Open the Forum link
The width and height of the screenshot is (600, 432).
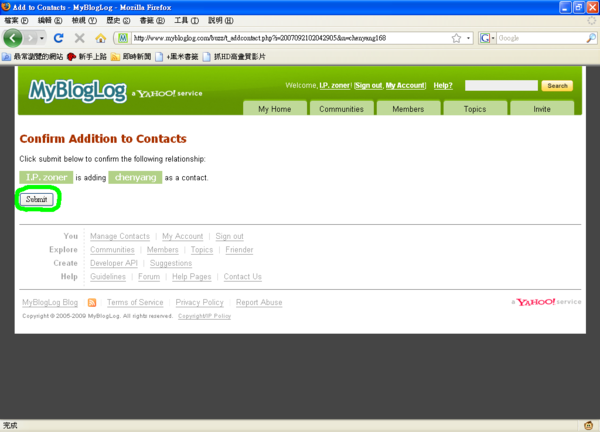click(149, 276)
